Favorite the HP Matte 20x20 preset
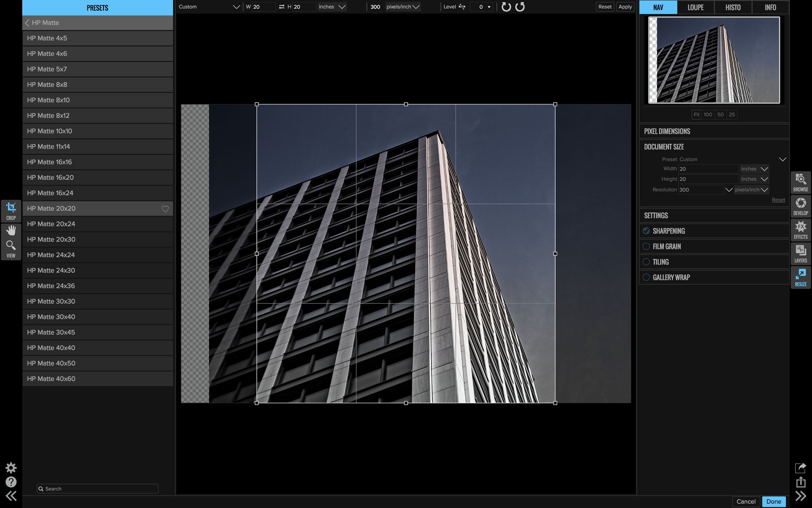Viewport: 812px width, 508px height. click(x=165, y=209)
